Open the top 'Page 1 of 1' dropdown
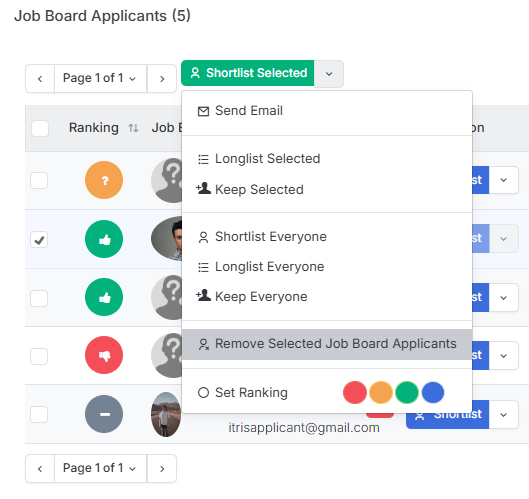The height and width of the screenshot is (499, 529). 100,79
